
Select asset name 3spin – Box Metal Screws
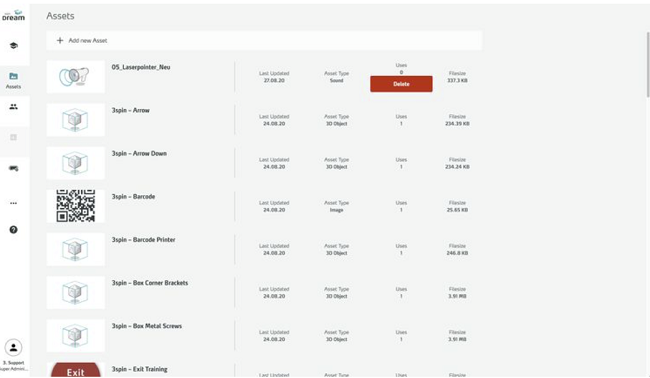(x=147, y=326)
